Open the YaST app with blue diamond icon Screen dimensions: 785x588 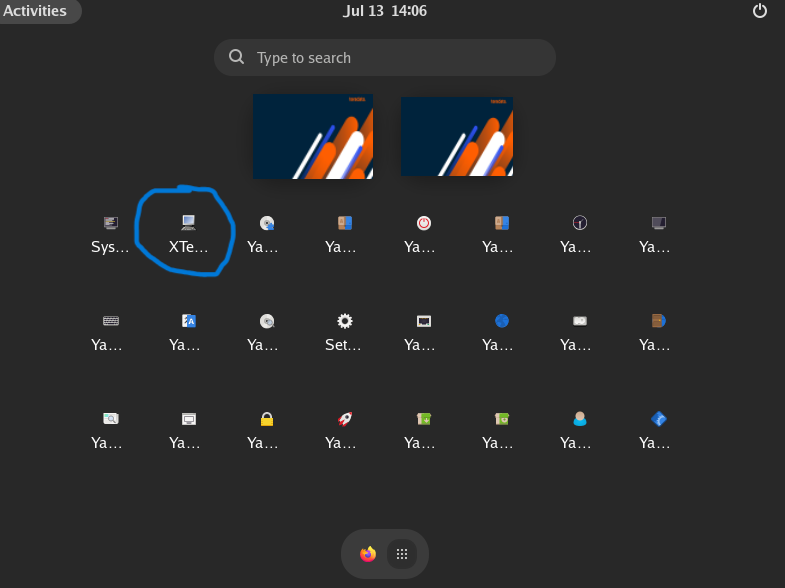658,430
